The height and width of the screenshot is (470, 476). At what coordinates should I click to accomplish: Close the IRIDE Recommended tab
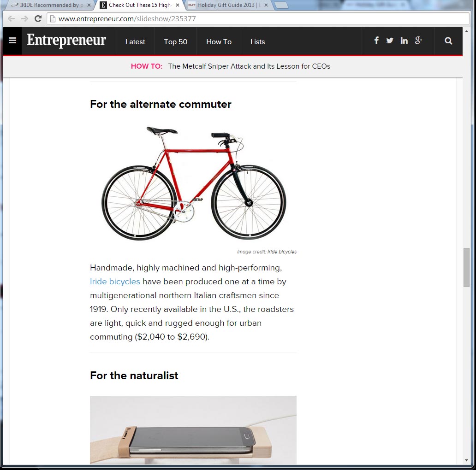click(89, 5)
